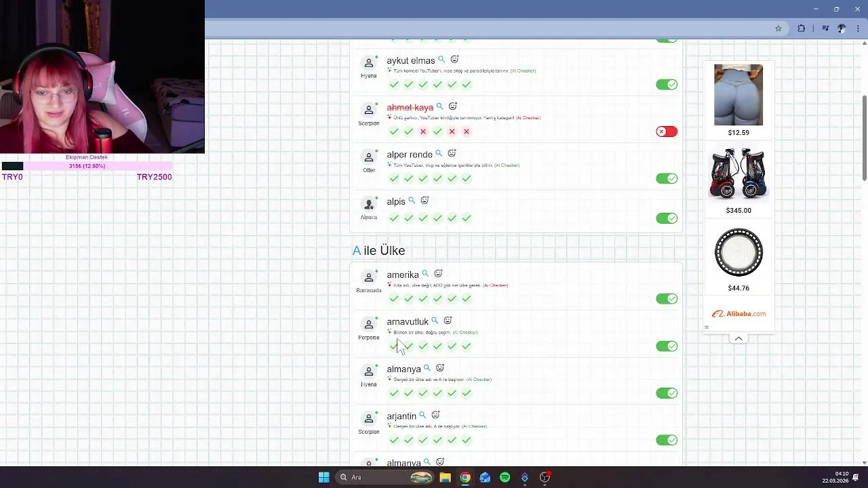
Task: Open the browser extensions puzzle icon
Action: coord(802,28)
